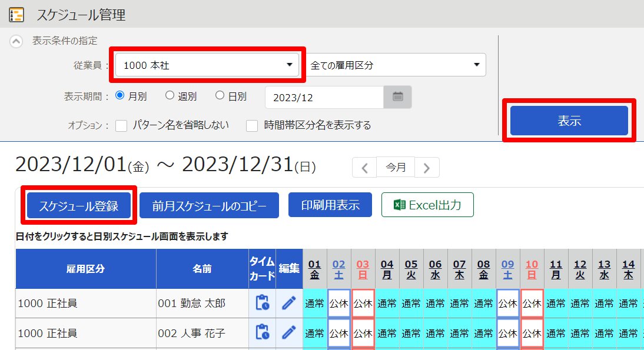
Task: Open daily schedule for 06 水
Action: [436, 269]
